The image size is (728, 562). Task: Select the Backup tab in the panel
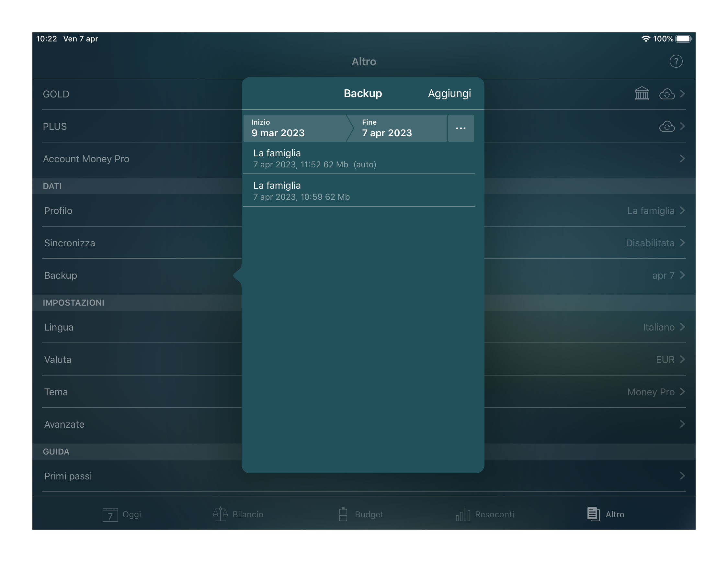tap(362, 93)
